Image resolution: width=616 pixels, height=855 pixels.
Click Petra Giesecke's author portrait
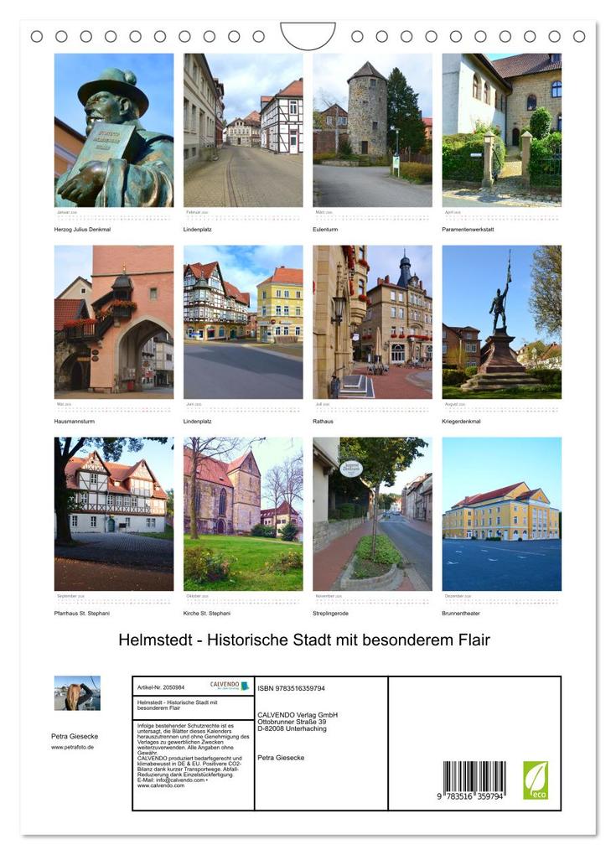tap(77, 693)
